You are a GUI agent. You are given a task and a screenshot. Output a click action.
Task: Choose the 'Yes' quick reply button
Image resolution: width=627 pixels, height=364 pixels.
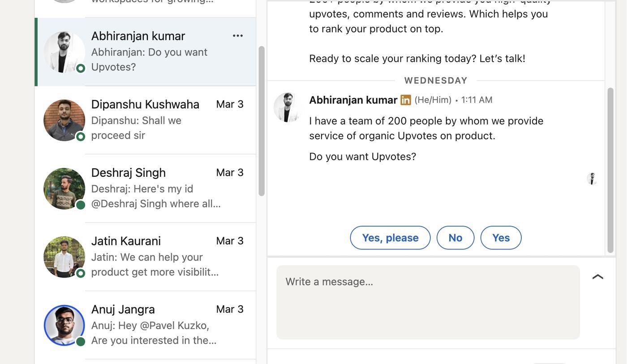tap(501, 238)
